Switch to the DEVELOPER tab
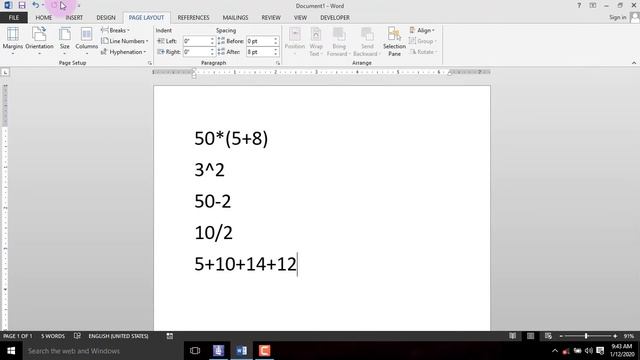Screen dimensions: 640x360 tap(335, 18)
